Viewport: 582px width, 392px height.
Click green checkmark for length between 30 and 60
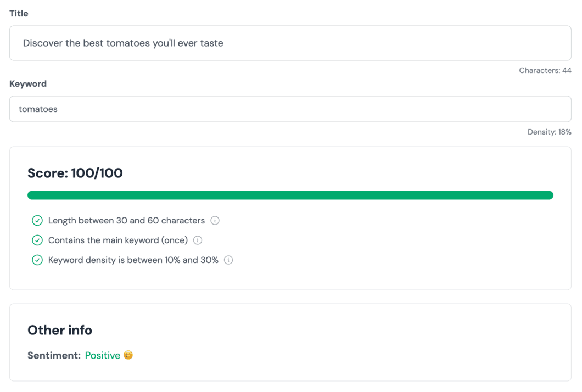[37, 221]
